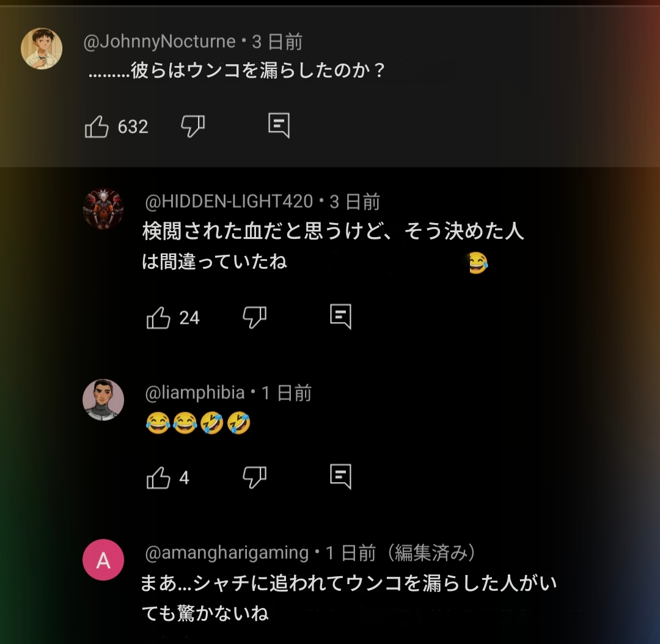Viewport: 660px width, 644px height.
Task: Open @amangharigaming's pink A avatar
Action: click(x=103, y=560)
